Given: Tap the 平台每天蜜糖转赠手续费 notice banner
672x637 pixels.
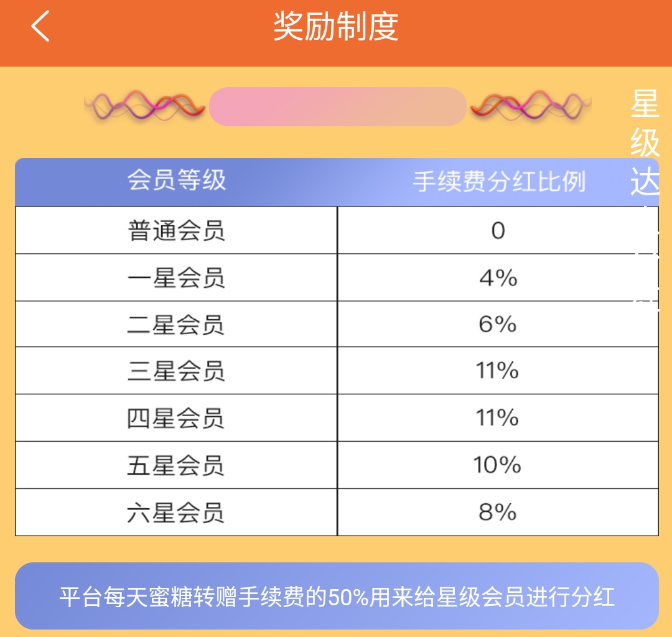Looking at the screenshot, I should [x=337, y=596].
